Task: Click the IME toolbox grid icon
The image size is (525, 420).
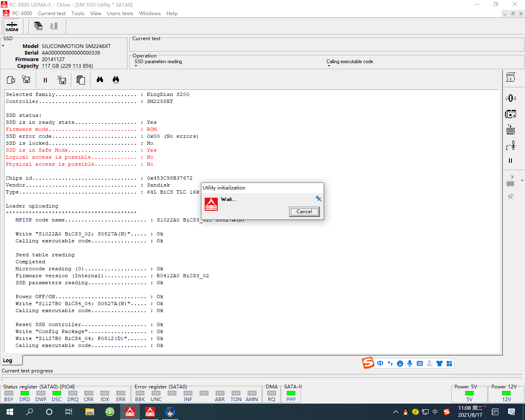Action: pos(449,363)
